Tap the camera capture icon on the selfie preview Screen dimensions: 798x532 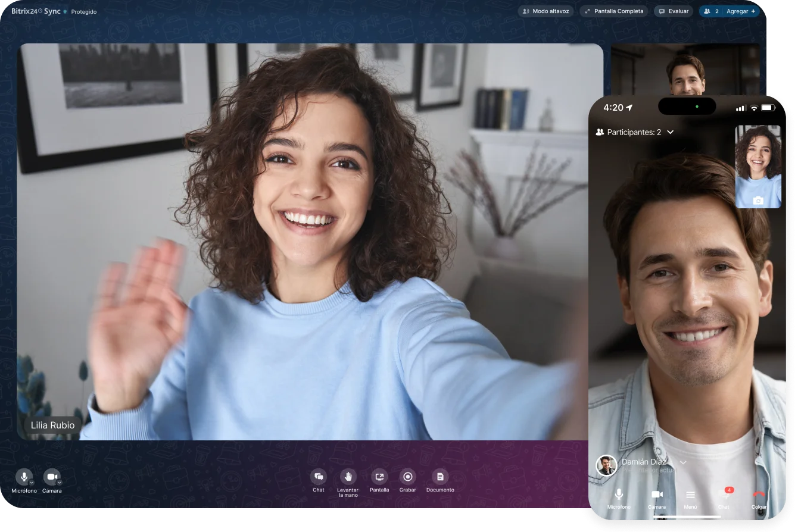click(758, 201)
